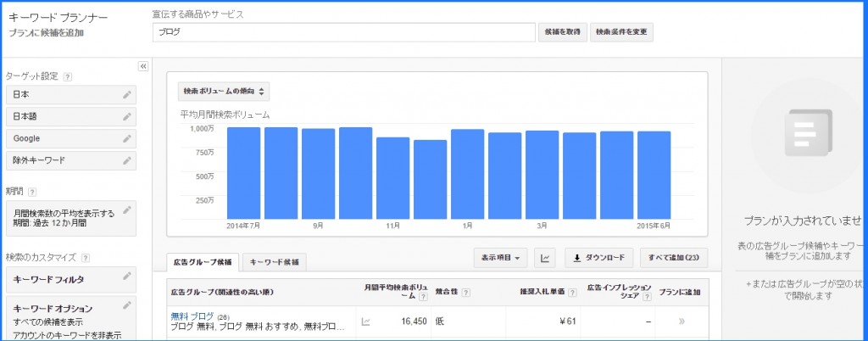Open help for ターゲット設定

click(x=67, y=76)
